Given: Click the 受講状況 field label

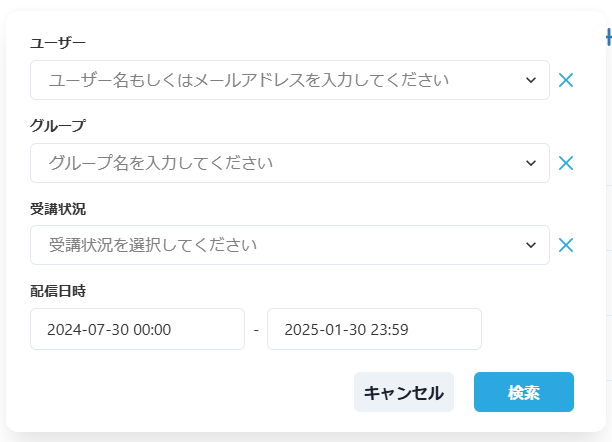Looking at the screenshot, I should coord(58,209).
